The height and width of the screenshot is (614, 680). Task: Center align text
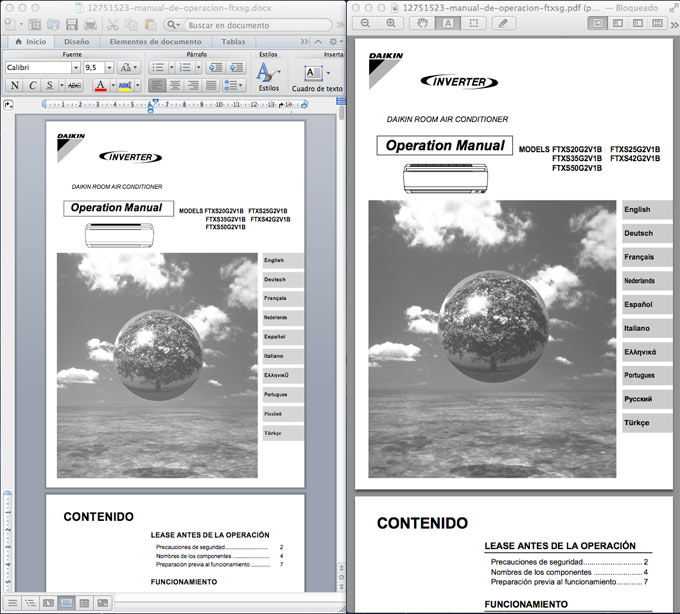175,85
